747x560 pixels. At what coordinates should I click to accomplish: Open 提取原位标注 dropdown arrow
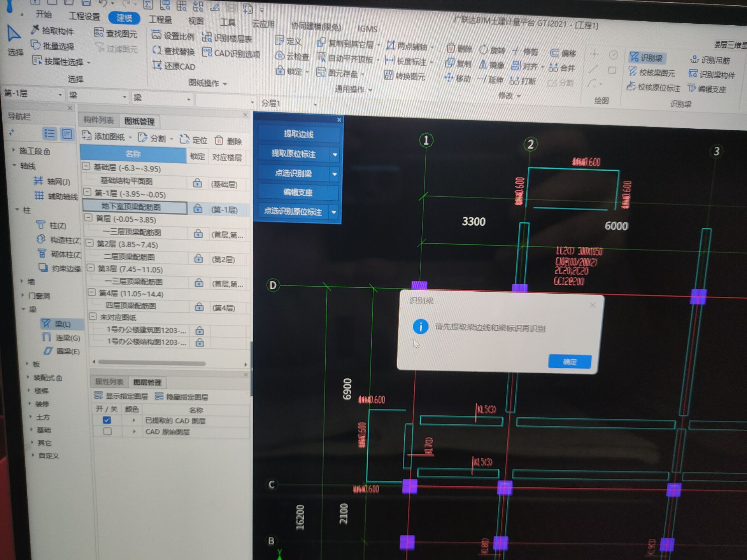click(x=335, y=155)
